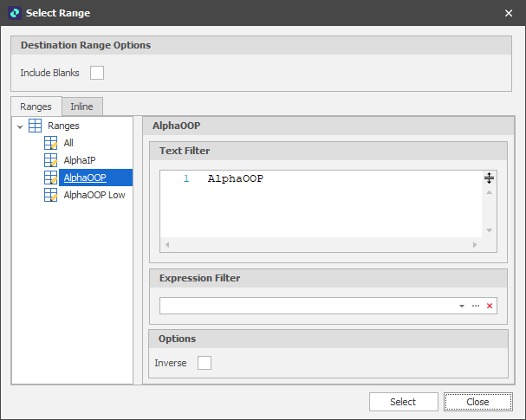The image size is (526, 420).
Task: Click the AlphaOOP Low range table icon
Action: coord(51,195)
